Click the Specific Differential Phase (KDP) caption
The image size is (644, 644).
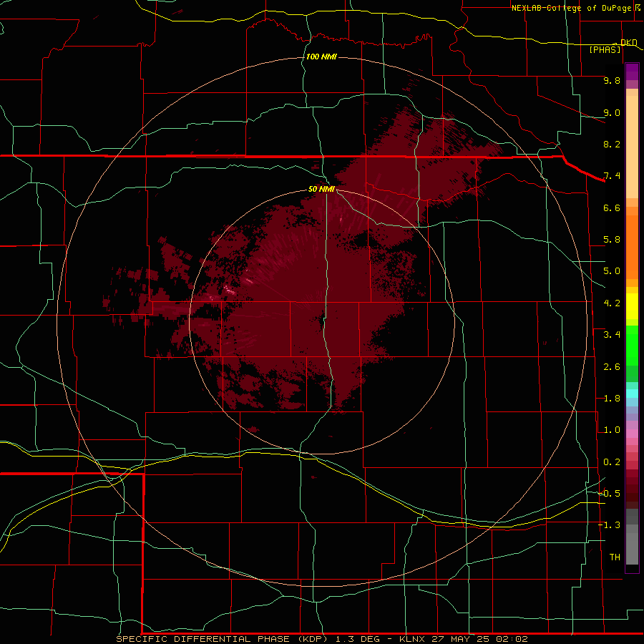(222, 639)
